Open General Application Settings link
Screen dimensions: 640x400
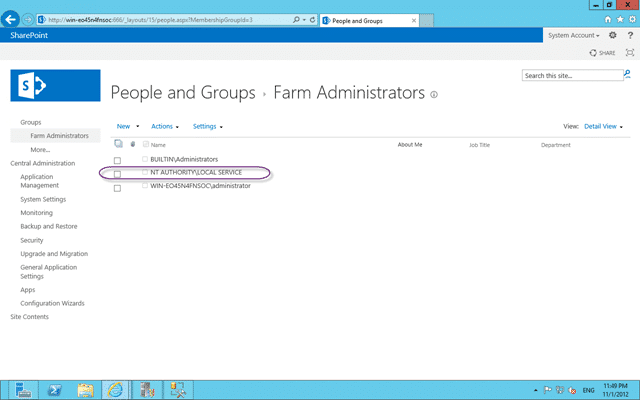point(49,271)
